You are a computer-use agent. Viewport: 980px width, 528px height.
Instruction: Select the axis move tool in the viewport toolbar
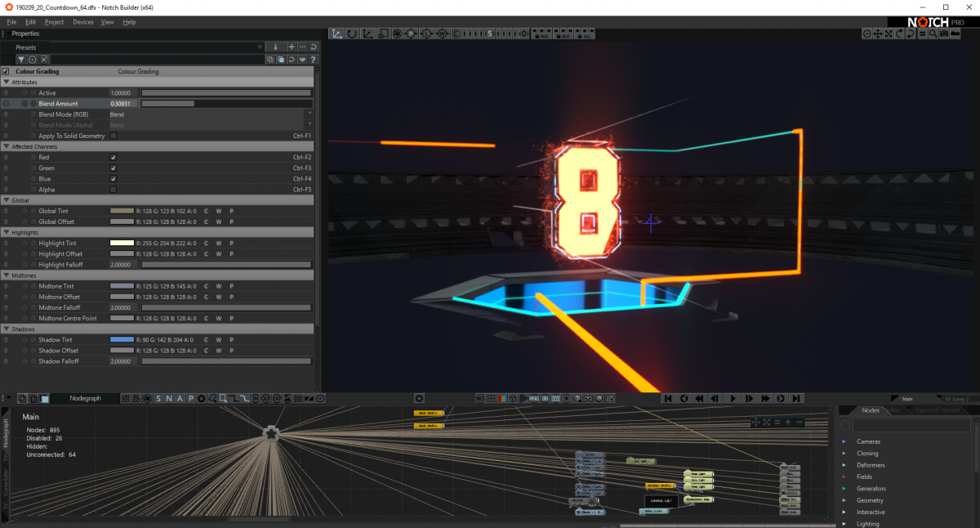[336, 34]
